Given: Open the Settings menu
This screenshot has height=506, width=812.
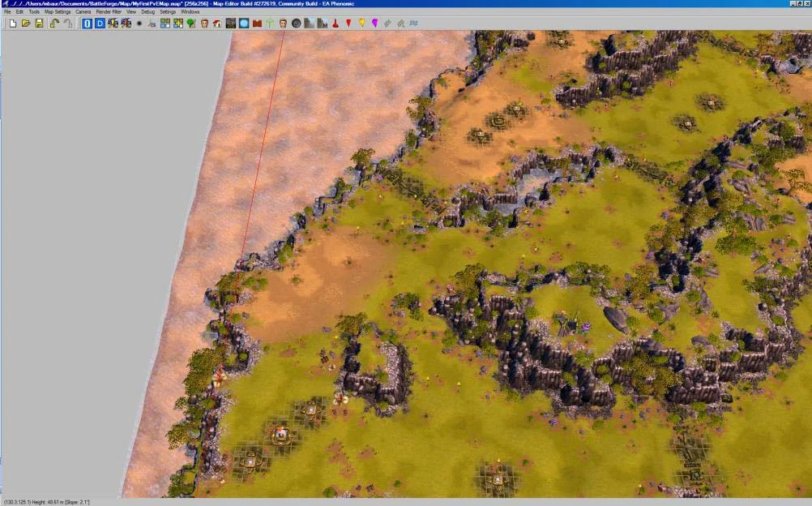Looking at the screenshot, I should click(168, 11).
